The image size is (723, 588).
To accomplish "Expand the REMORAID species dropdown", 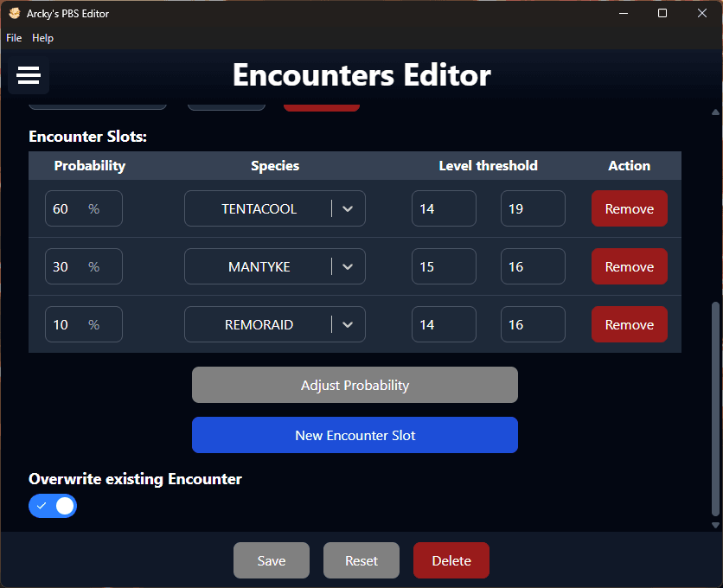I will point(348,325).
